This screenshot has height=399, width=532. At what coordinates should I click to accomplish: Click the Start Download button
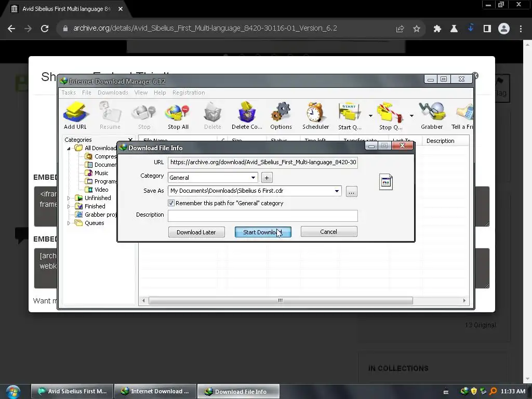pos(263,232)
